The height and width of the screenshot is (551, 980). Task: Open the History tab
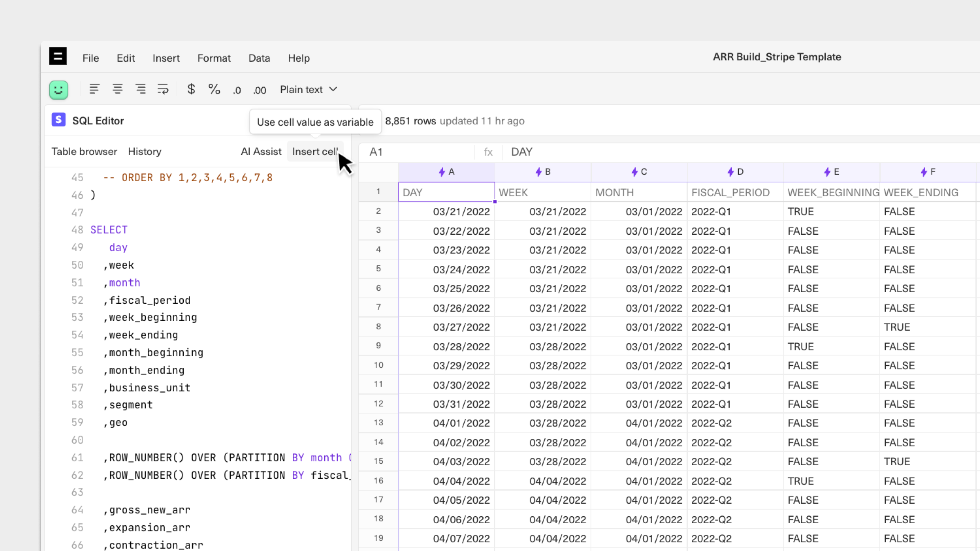tap(145, 151)
